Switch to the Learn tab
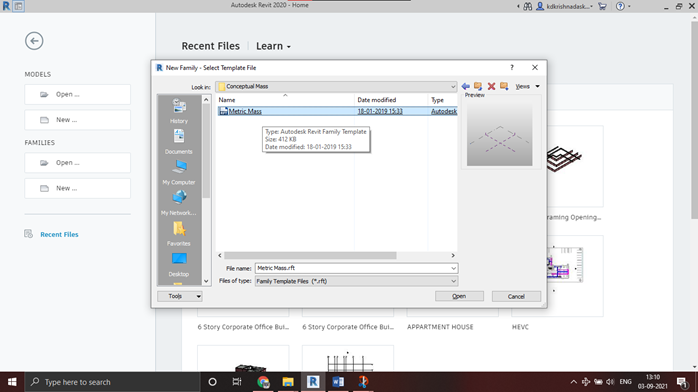The height and width of the screenshot is (392, 698). (x=273, y=46)
